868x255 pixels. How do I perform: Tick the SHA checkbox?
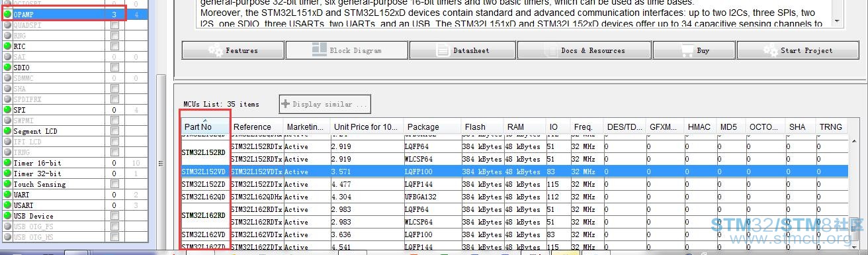[115, 89]
